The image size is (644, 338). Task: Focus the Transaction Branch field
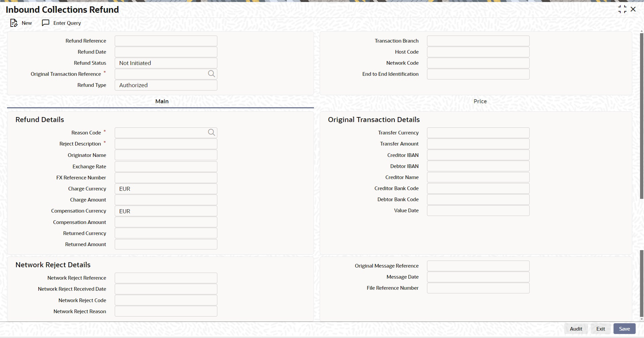[478, 41]
